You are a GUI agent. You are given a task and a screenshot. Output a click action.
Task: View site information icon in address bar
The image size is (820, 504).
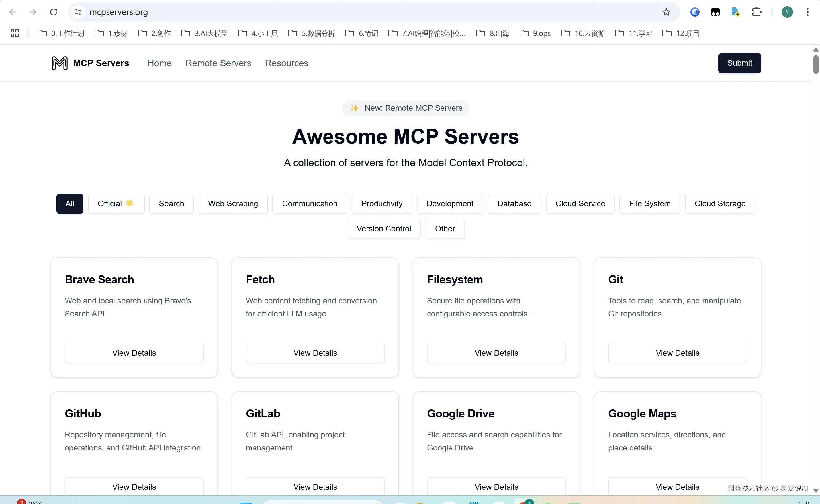click(78, 12)
